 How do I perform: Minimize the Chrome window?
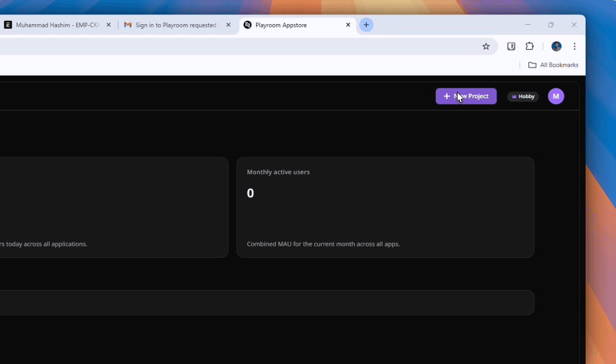point(528,25)
